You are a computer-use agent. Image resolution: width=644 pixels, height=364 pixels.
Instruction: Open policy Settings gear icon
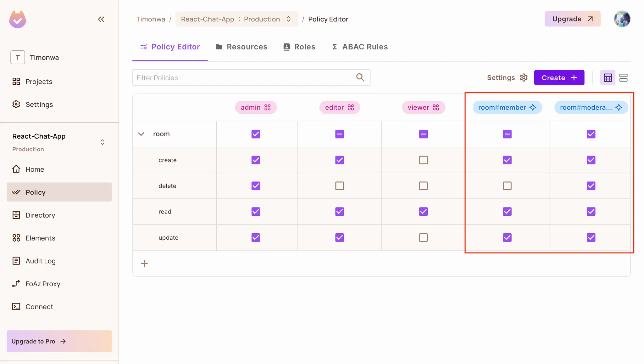coord(524,77)
